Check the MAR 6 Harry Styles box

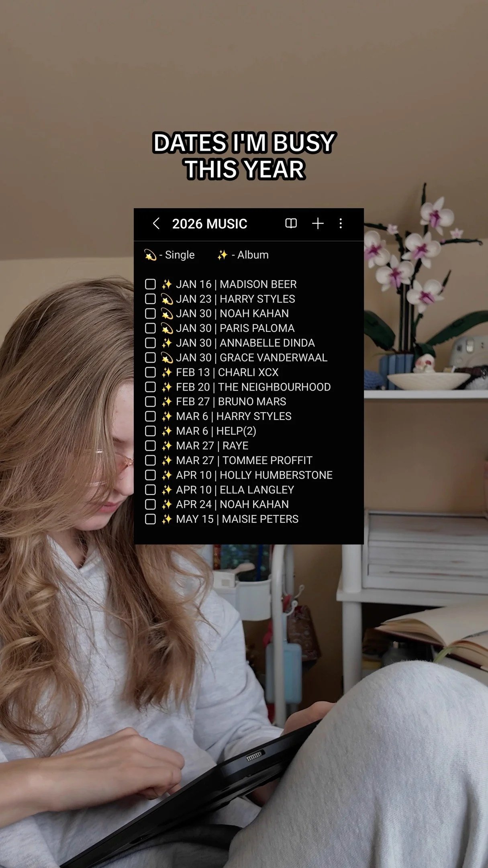coord(150,416)
